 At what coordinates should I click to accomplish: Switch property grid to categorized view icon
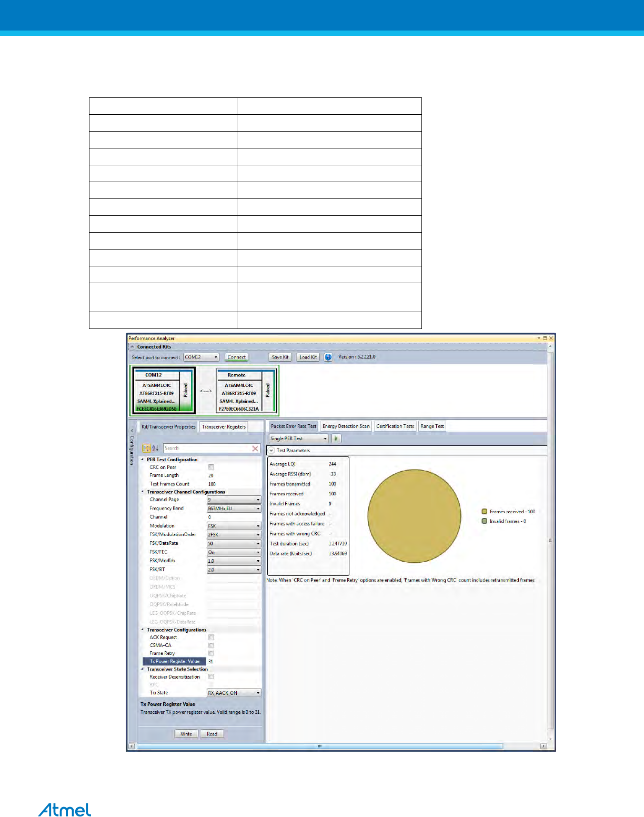coord(147,448)
